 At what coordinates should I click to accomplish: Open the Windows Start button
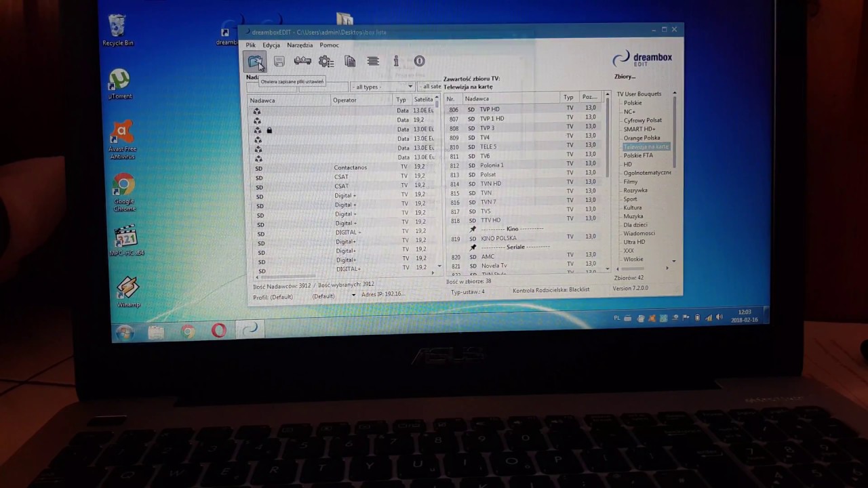(x=124, y=332)
